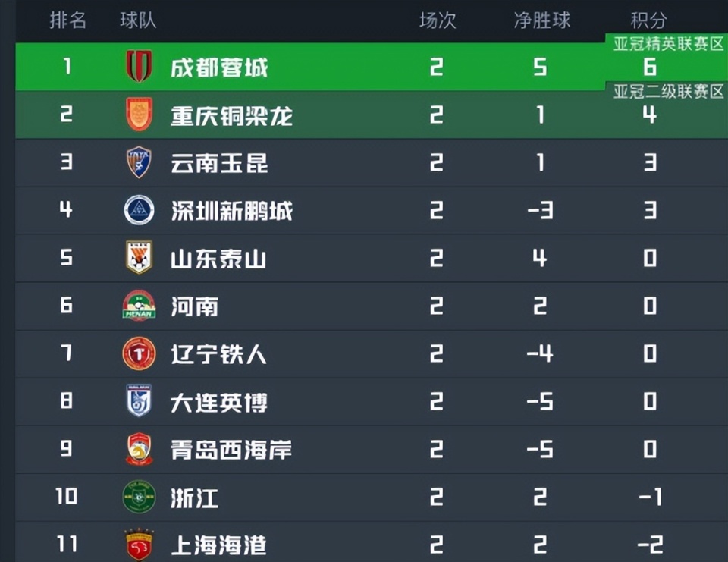Click the 辽宁铁人 club badge
The height and width of the screenshot is (562, 728).
coord(139,354)
